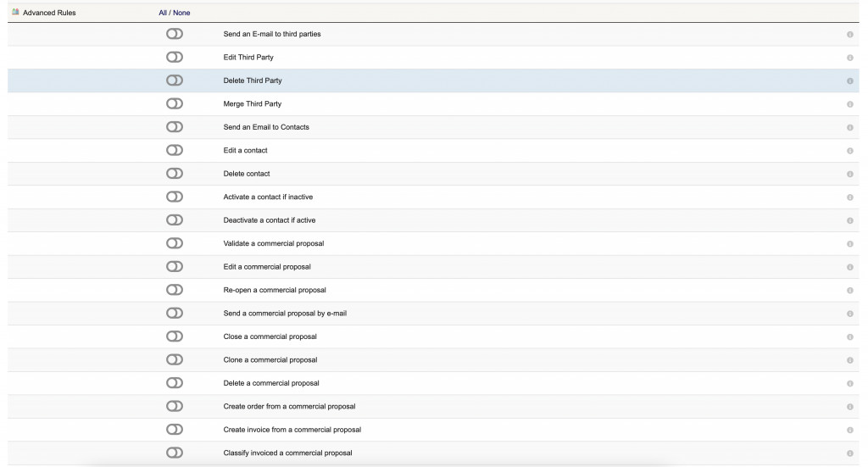Click info icon for Close a commercial proposal
Image resolution: width=868 pixels, height=467 pixels.
849,337
